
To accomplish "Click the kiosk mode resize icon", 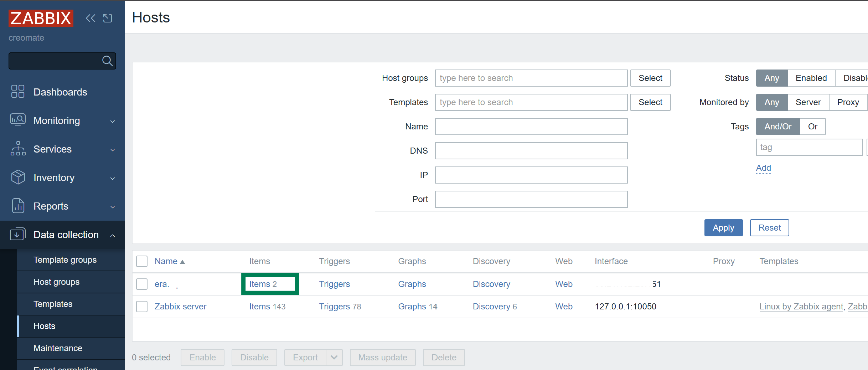I will tap(108, 18).
